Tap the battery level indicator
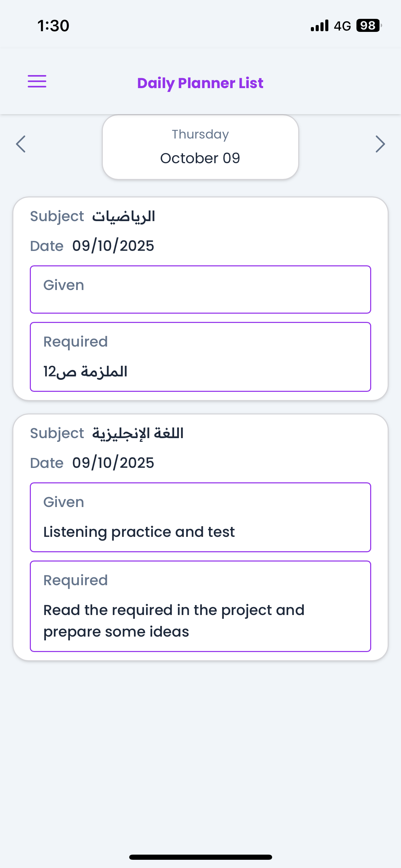This screenshot has width=401, height=868. [x=368, y=26]
